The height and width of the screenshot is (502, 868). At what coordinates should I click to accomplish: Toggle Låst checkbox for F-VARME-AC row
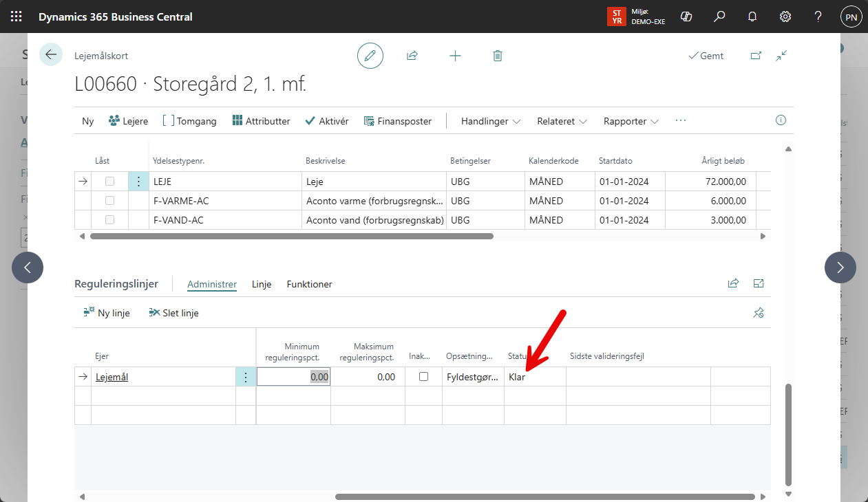tap(109, 201)
